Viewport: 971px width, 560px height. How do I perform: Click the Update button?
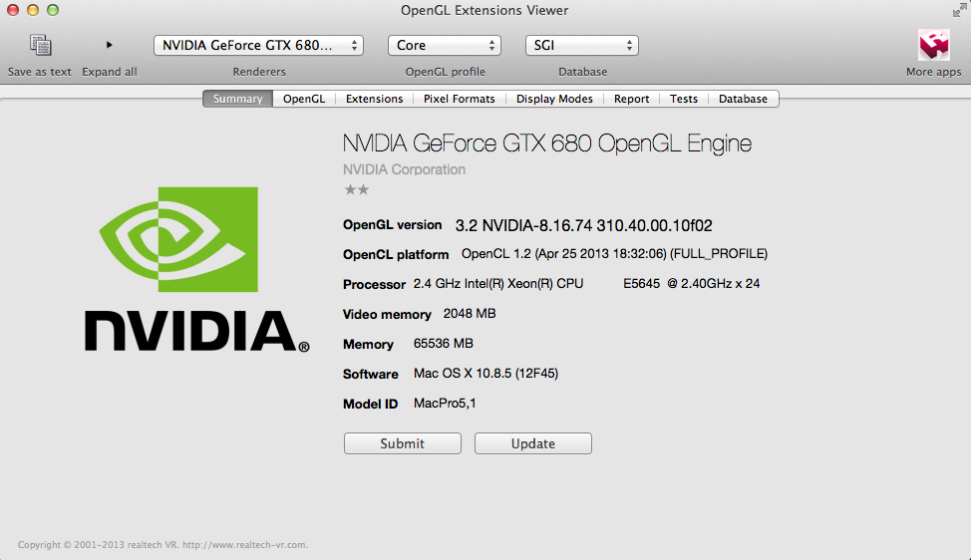pyautogui.click(x=533, y=443)
